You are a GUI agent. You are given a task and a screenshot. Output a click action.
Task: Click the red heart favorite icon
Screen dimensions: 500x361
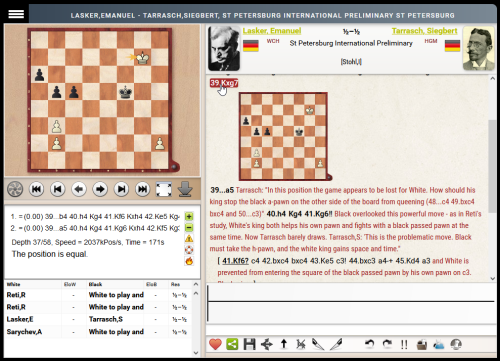point(215,344)
